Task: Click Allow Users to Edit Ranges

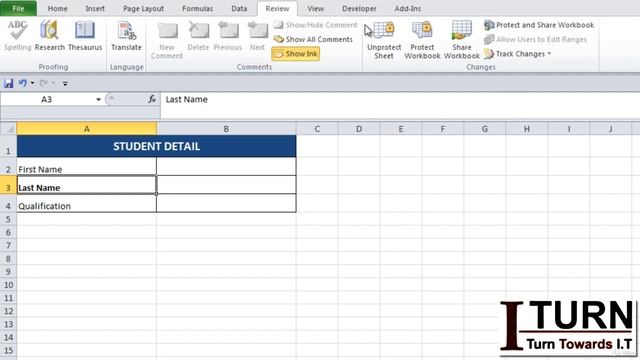Action: pos(536,39)
